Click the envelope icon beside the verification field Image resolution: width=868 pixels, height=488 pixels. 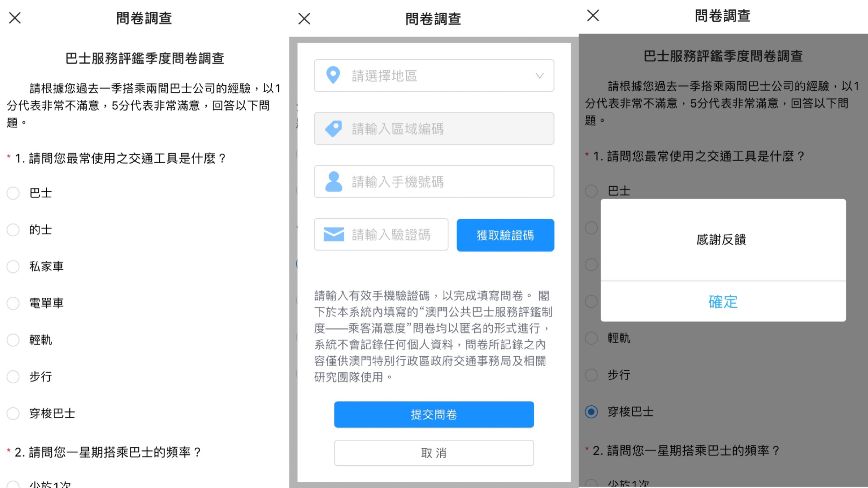click(334, 234)
